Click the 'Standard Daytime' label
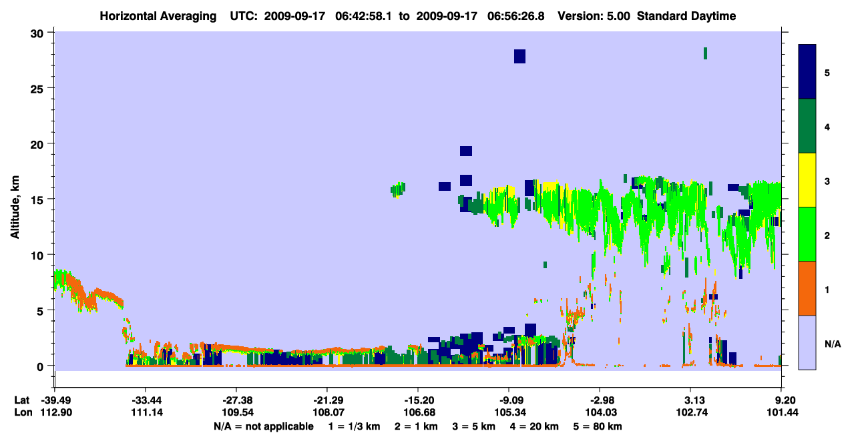The width and height of the screenshot is (868, 445). pyautogui.click(x=686, y=16)
